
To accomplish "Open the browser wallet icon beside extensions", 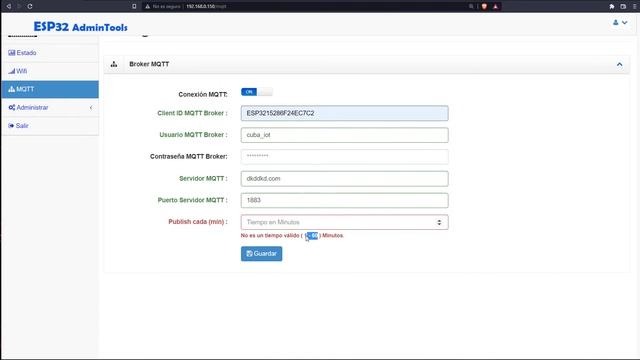I will click(623, 6).
